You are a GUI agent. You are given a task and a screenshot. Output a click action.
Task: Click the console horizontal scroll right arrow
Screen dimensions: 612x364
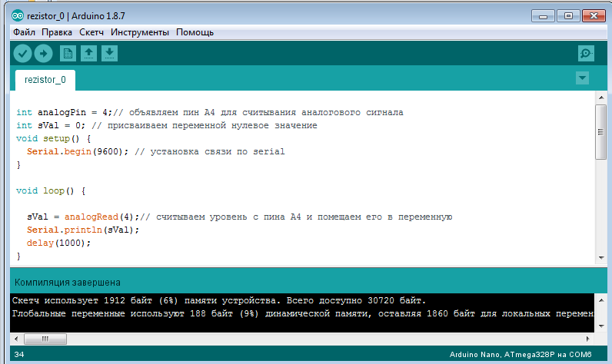[x=588, y=339]
